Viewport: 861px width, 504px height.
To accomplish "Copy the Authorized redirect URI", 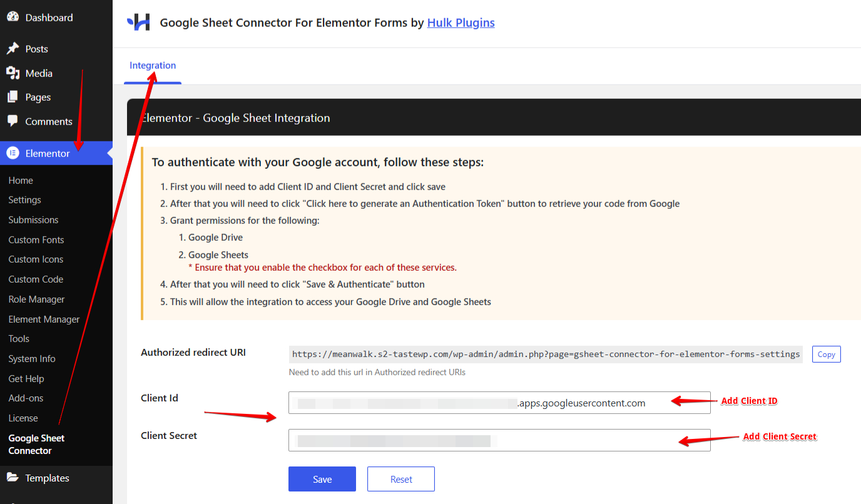I will pyautogui.click(x=826, y=354).
